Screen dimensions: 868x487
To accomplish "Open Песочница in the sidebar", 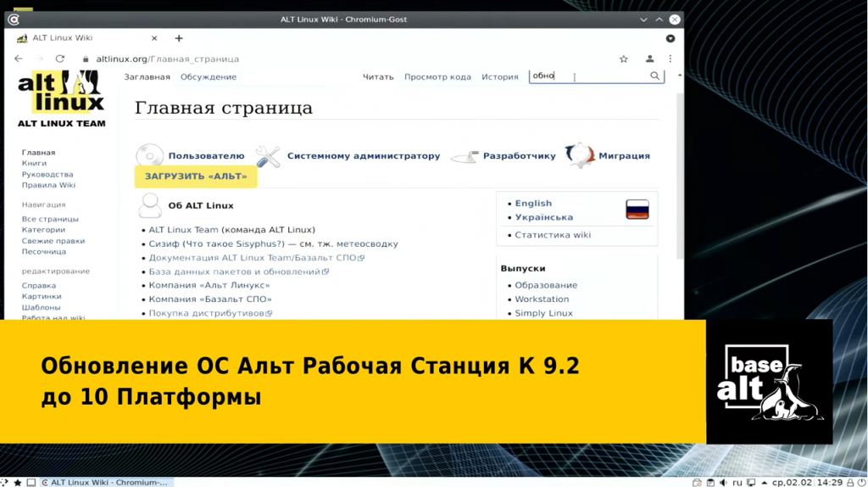I will pos(44,251).
